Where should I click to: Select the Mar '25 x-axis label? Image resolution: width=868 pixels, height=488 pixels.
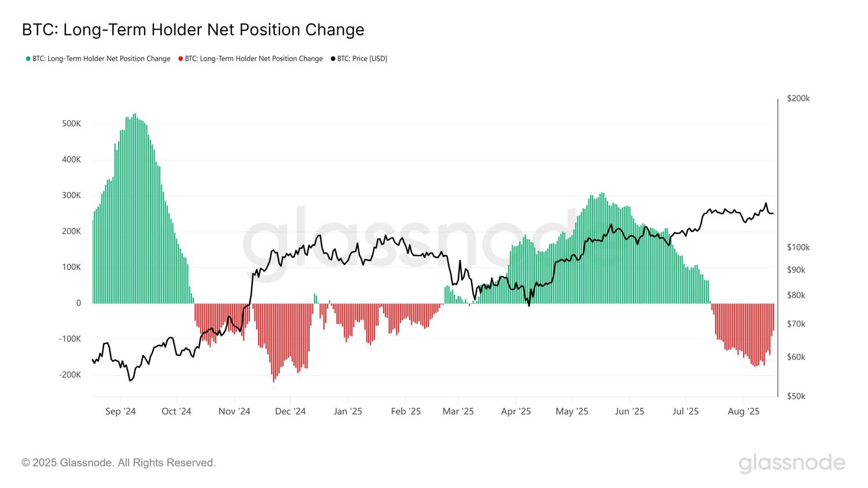458,412
